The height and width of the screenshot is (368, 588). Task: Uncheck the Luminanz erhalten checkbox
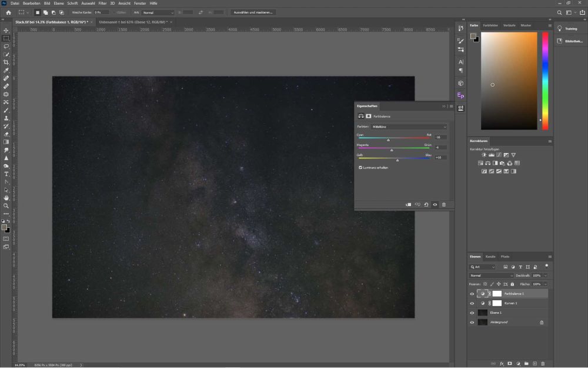click(360, 167)
